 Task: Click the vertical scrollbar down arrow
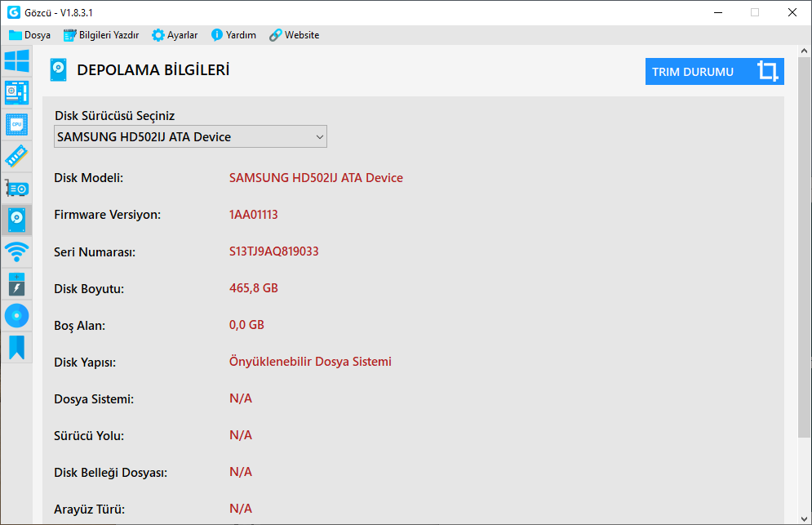pos(804,518)
